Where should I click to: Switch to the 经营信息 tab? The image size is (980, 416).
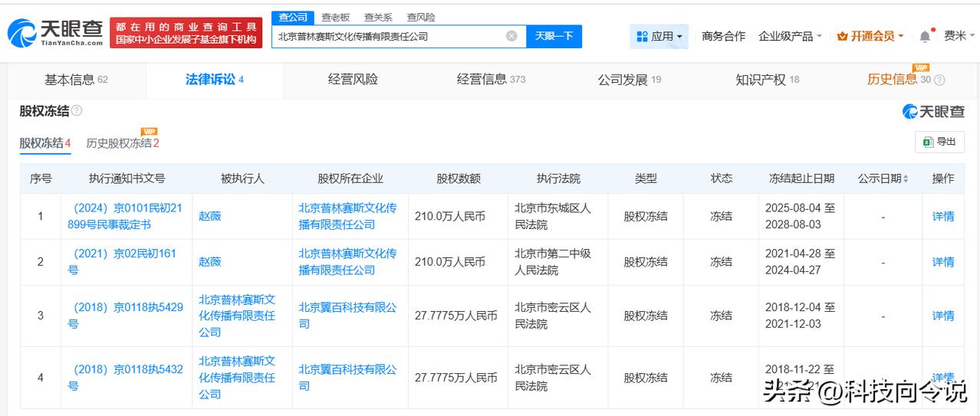coord(491,80)
